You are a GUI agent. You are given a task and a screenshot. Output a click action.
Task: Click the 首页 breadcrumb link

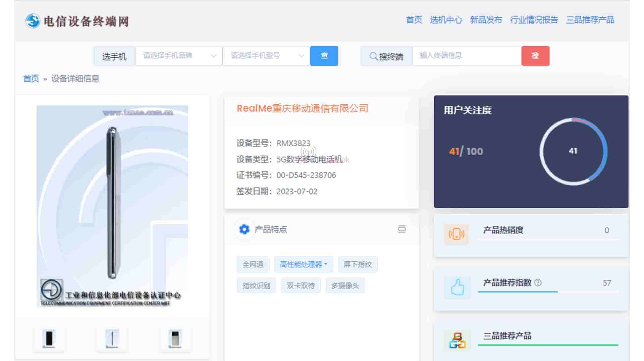coord(31,79)
